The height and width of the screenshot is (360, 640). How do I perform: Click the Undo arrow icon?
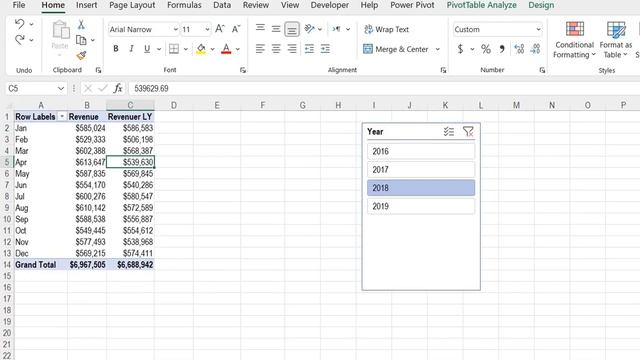[19, 24]
